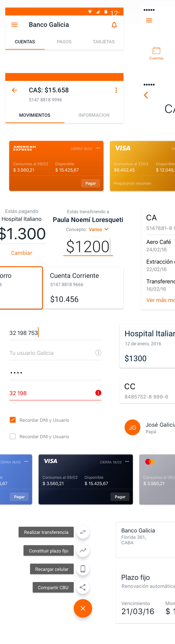
Task: Tap the share icon next to Compartir CBU
Action: (83, 587)
